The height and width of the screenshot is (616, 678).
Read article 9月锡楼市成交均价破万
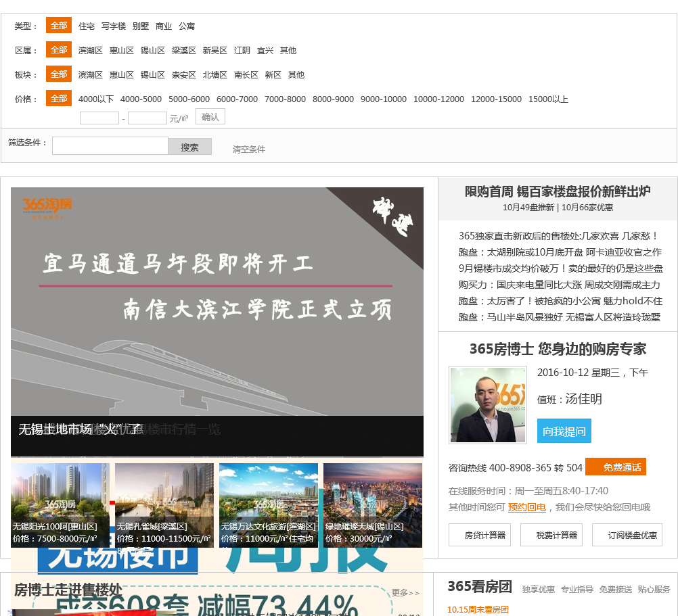[561, 268]
